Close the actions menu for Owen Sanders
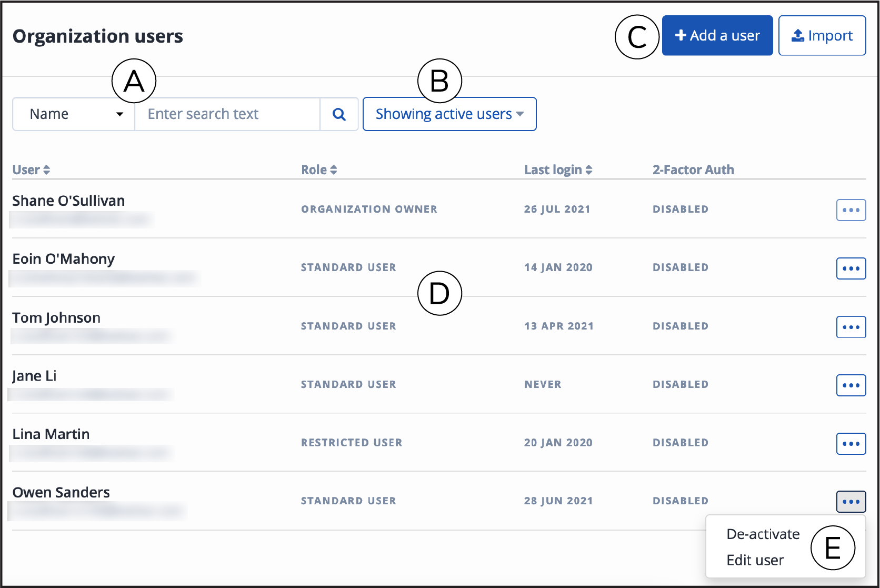Viewport: 880px width, 588px height. [851, 502]
